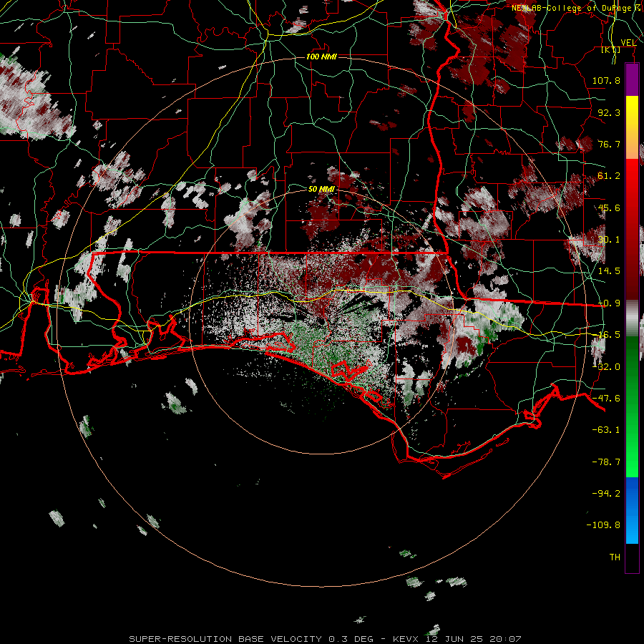Select the 92.3 velocity scale value
644x644 pixels.
[609, 112]
